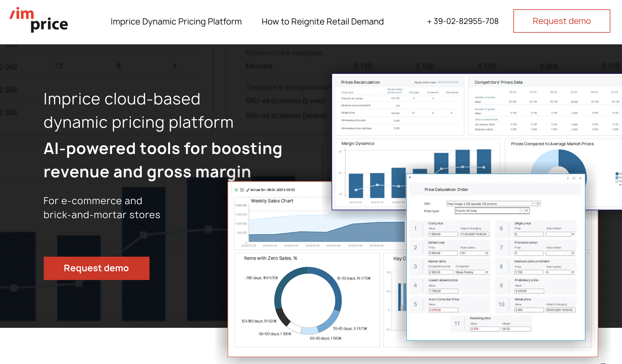Click the target settings icon beside refresh
Viewport: 622px width, 364px height.
(x=242, y=190)
